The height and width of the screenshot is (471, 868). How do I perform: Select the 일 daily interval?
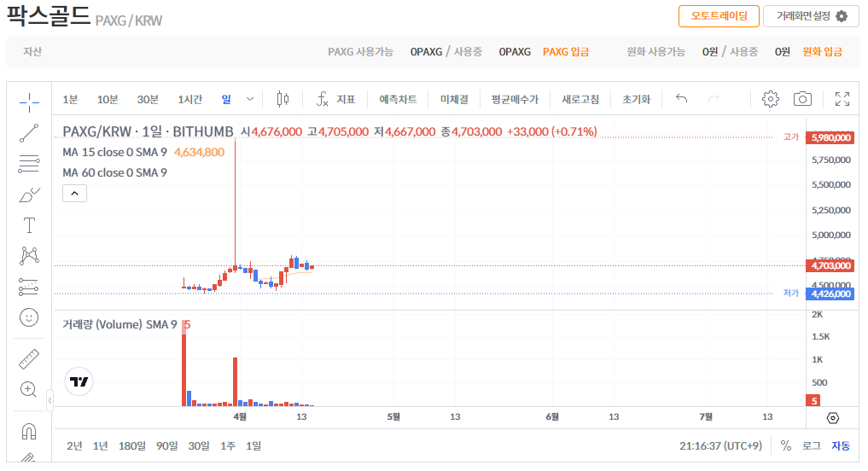pos(226,99)
